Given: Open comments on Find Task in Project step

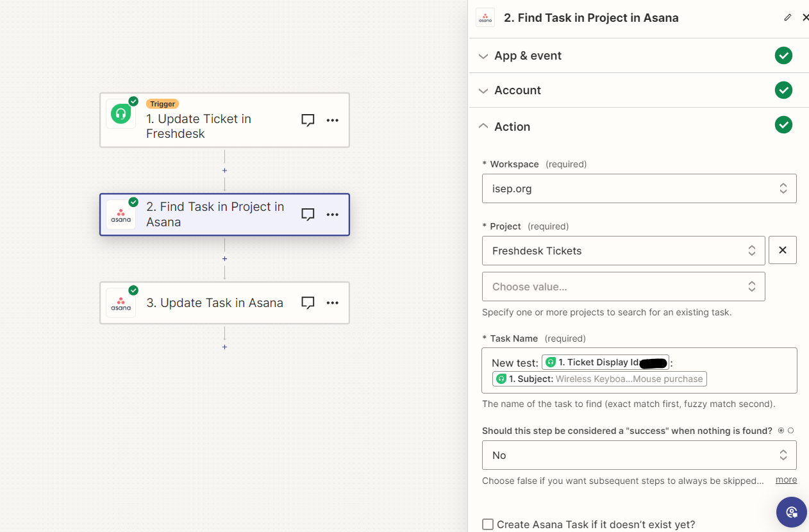Looking at the screenshot, I should coord(308,214).
